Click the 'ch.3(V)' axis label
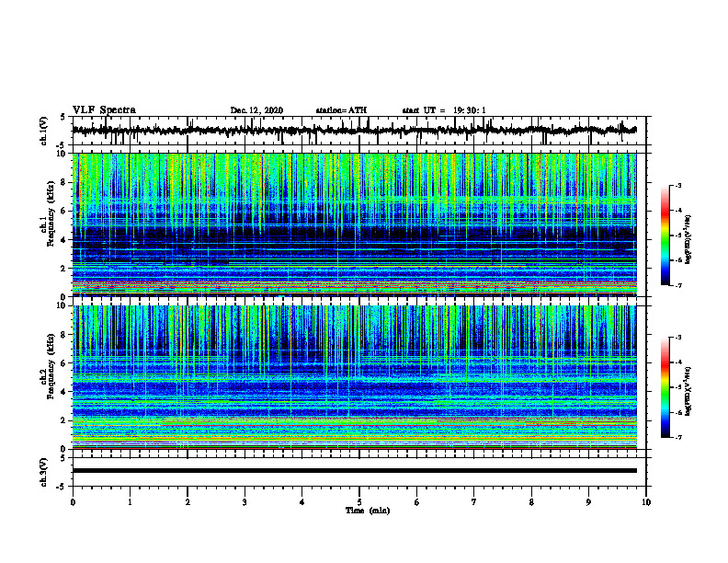Viewport: 728px width, 563px height. 44,472
